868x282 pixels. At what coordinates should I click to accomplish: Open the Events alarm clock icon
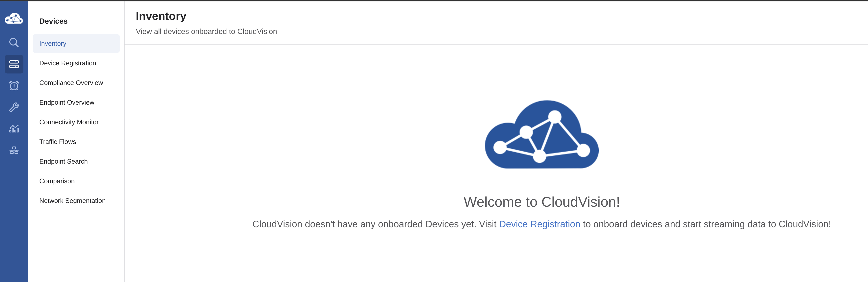(x=14, y=86)
